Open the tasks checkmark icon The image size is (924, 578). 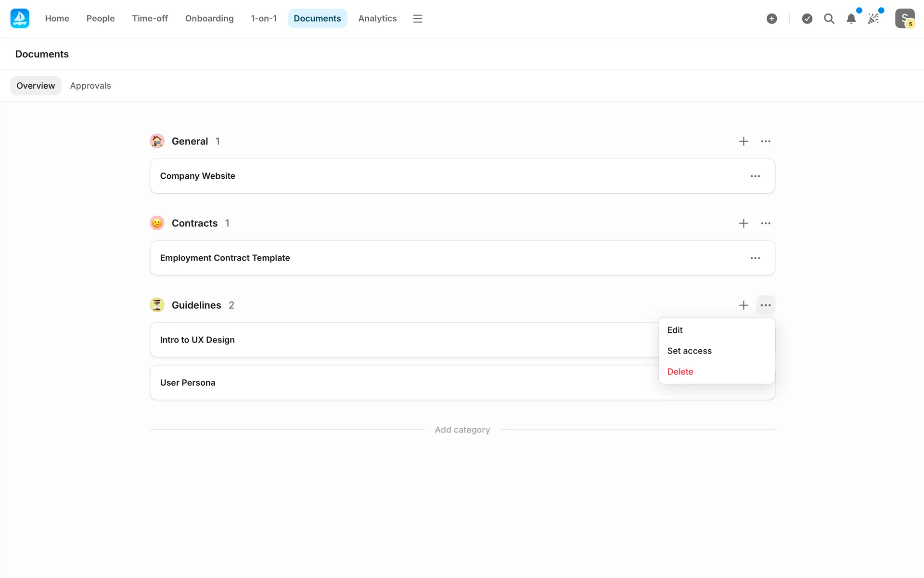(x=807, y=18)
